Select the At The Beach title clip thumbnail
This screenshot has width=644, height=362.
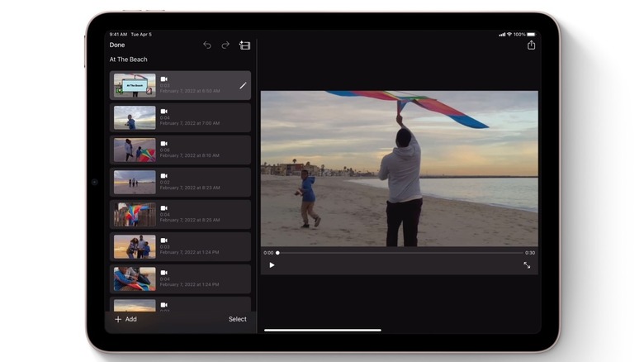click(x=135, y=85)
